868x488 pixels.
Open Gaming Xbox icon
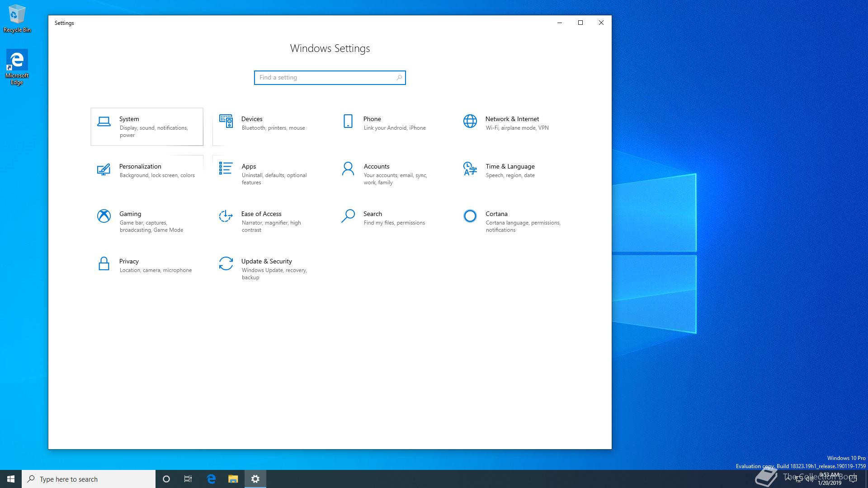pos(104,216)
